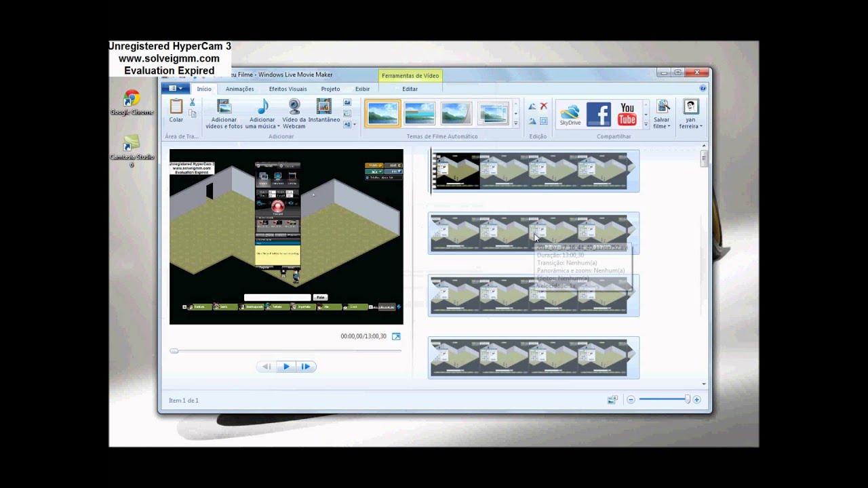This screenshot has width=868, height=488.
Task: Click the rotate right icon
Action: 532,121
